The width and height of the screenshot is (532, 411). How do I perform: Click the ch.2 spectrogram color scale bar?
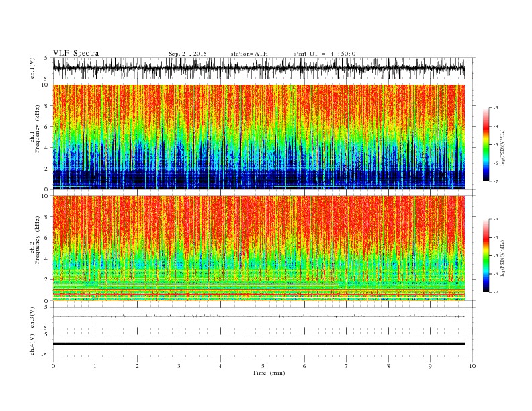[486, 255]
